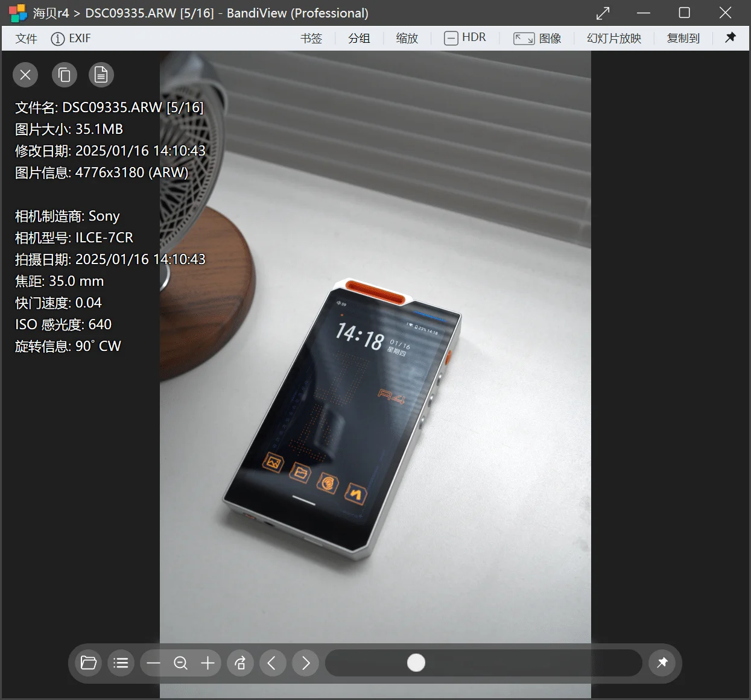Rotate the image using the rotate icon

tap(240, 663)
